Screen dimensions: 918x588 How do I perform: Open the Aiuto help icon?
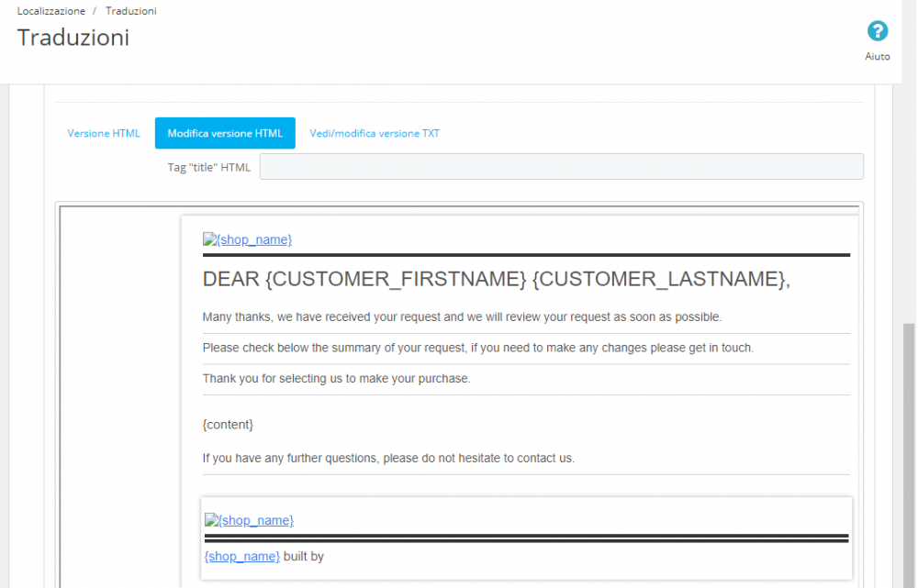[878, 31]
